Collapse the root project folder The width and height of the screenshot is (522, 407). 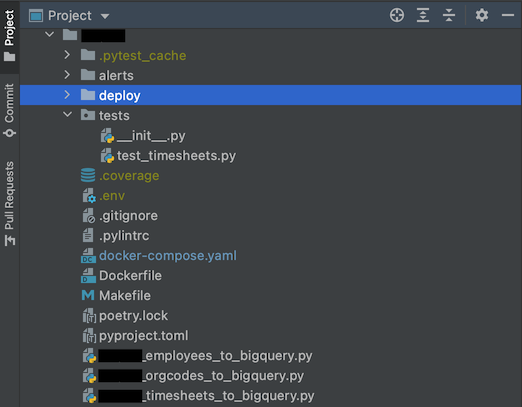[x=49, y=34]
